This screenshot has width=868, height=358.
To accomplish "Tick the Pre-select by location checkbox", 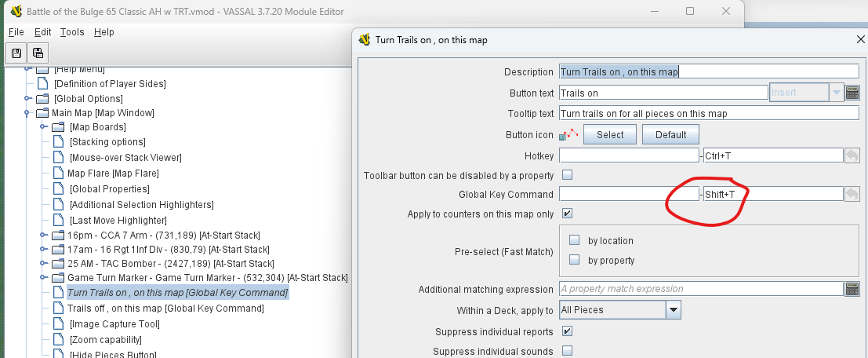I will [x=575, y=240].
